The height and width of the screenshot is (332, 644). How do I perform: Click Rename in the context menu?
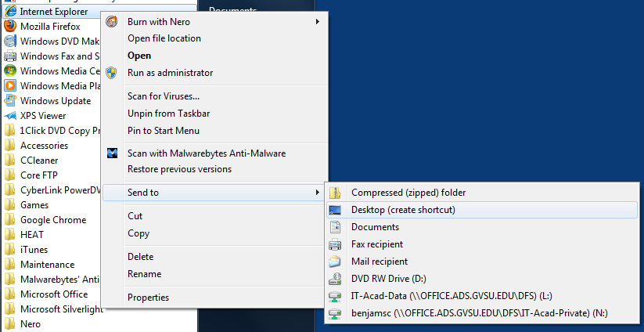coord(144,274)
